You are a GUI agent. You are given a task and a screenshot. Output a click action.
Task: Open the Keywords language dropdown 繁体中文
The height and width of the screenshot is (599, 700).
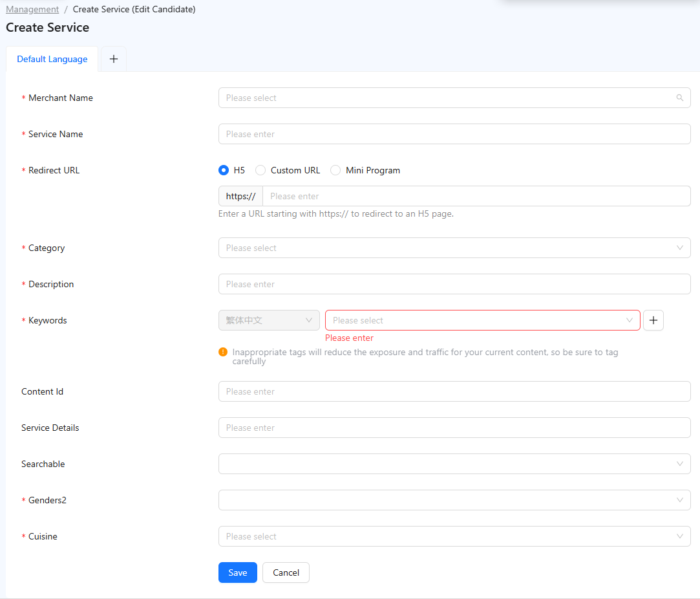(269, 320)
